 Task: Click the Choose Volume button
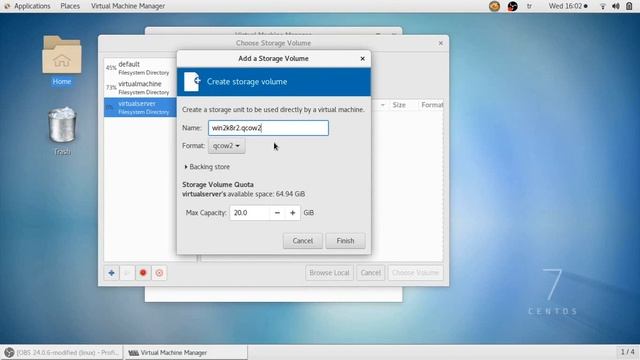click(x=415, y=273)
